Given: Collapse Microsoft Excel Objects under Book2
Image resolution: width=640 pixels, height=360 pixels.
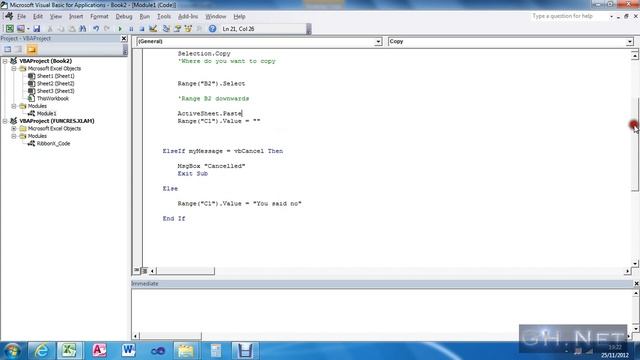Looking at the screenshot, I should (13, 69).
